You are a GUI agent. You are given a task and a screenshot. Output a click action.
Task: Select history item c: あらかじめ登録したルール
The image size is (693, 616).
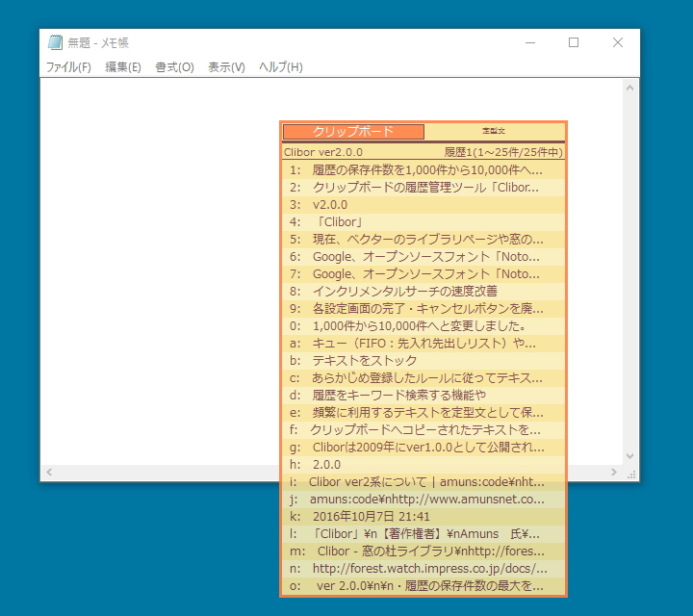tap(423, 378)
